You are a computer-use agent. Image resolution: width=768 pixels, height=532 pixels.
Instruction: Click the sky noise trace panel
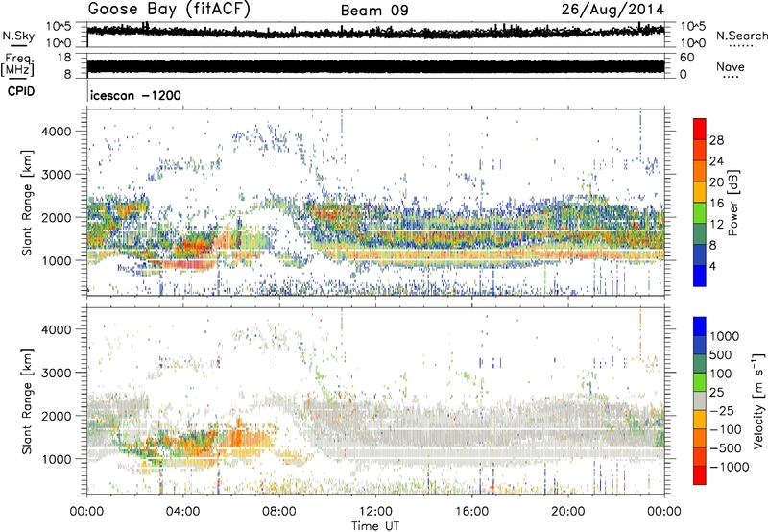[375, 35]
